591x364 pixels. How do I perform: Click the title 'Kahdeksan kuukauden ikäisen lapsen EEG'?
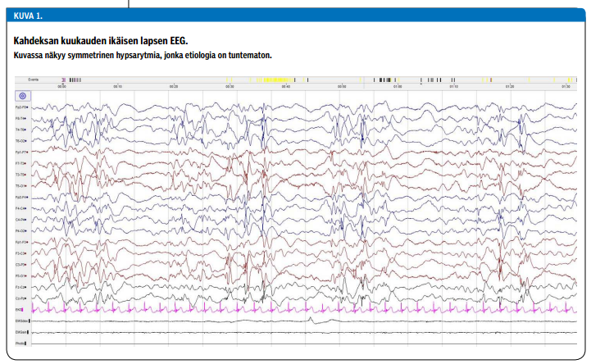(x=101, y=40)
